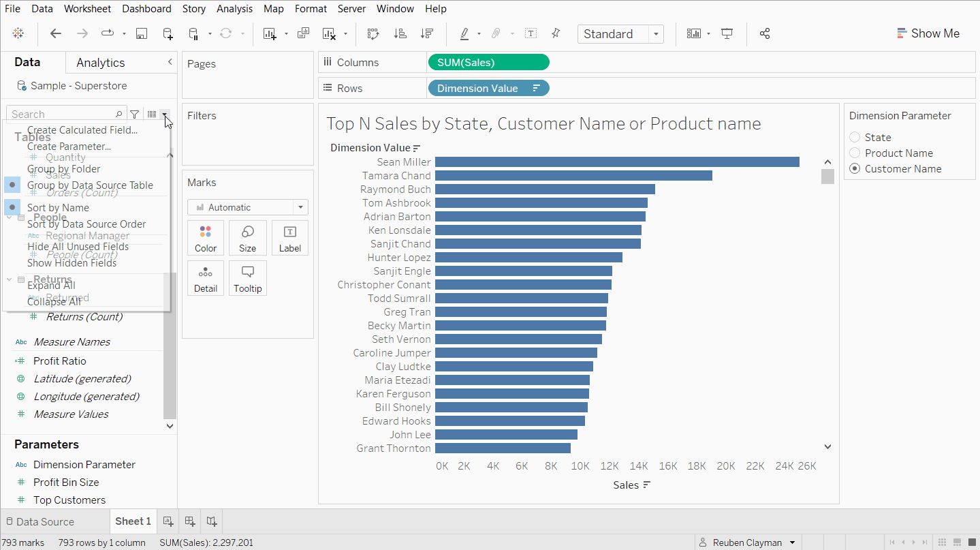Select the State radio button
This screenshot has height=550, width=980.
(856, 137)
